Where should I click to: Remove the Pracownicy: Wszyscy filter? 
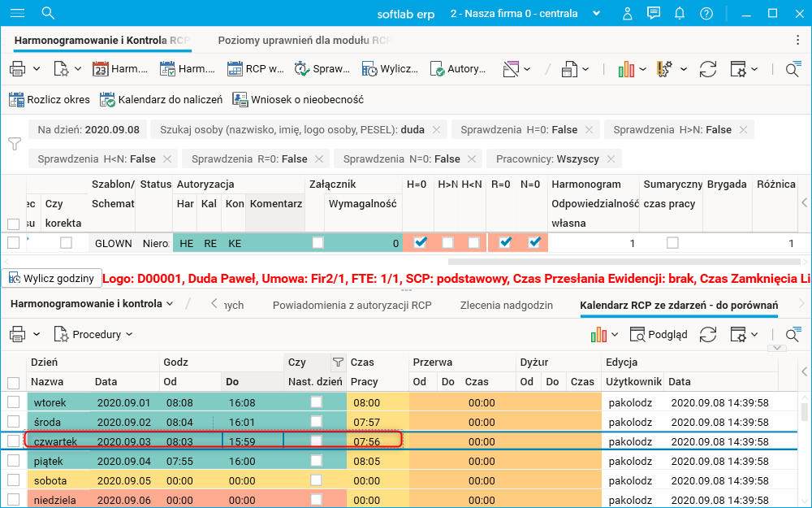tap(610, 159)
